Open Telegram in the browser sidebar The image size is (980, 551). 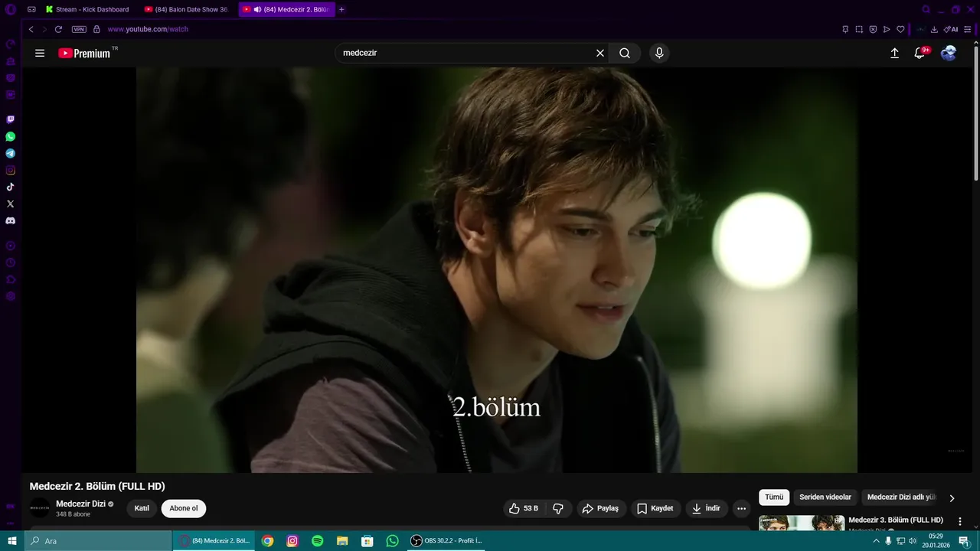click(x=10, y=153)
